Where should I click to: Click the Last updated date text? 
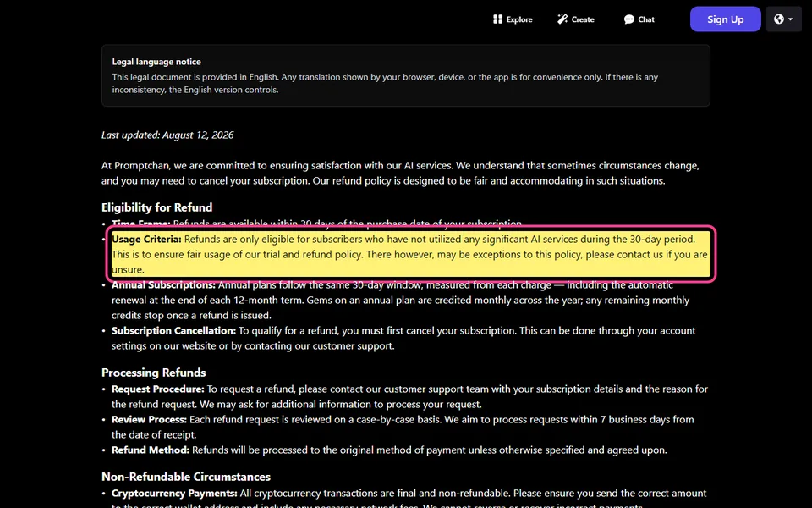tap(167, 135)
